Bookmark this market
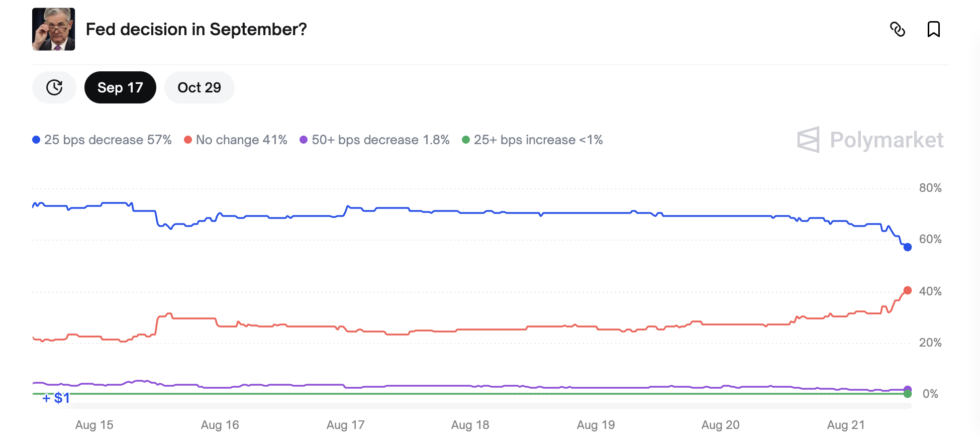The width and height of the screenshot is (980, 438). click(x=934, y=30)
